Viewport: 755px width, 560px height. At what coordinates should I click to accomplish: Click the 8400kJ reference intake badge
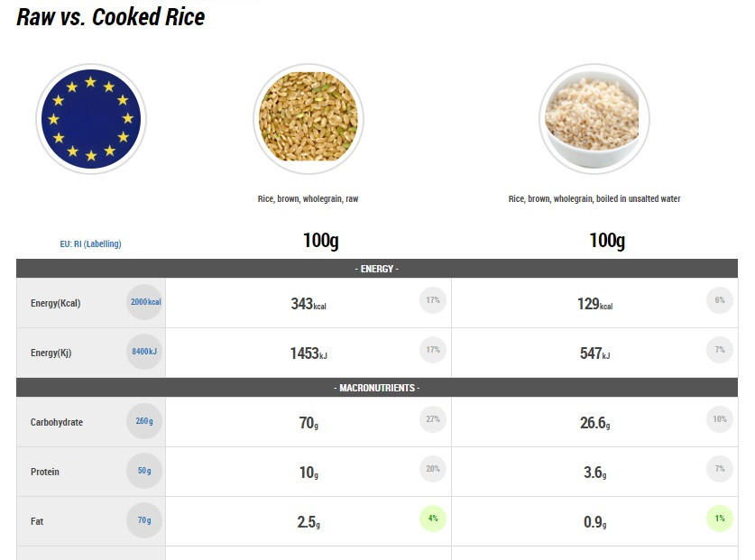[144, 352]
